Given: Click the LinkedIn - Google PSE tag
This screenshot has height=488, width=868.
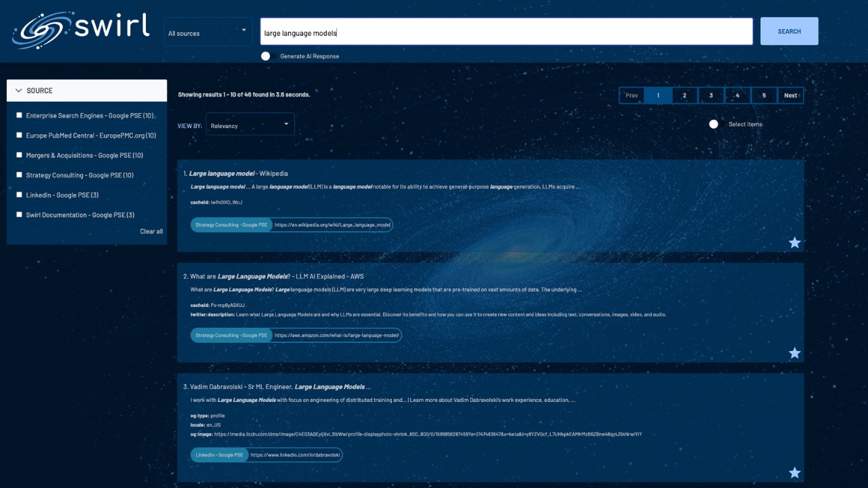Looking at the screenshot, I should [219, 455].
